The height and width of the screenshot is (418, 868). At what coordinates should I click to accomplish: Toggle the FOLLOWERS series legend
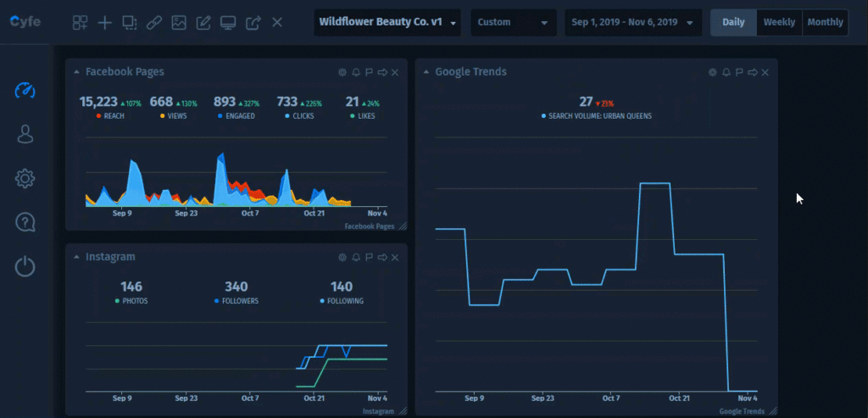(236, 301)
